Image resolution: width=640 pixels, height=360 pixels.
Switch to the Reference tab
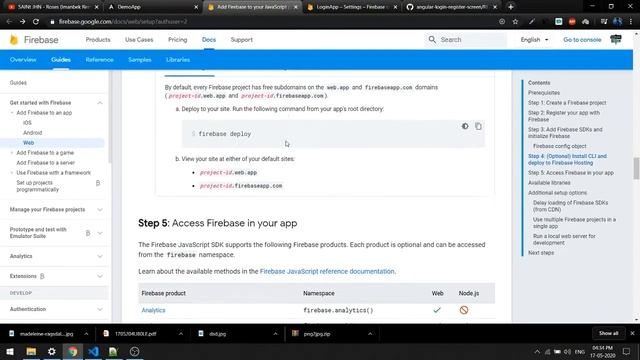click(x=100, y=60)
